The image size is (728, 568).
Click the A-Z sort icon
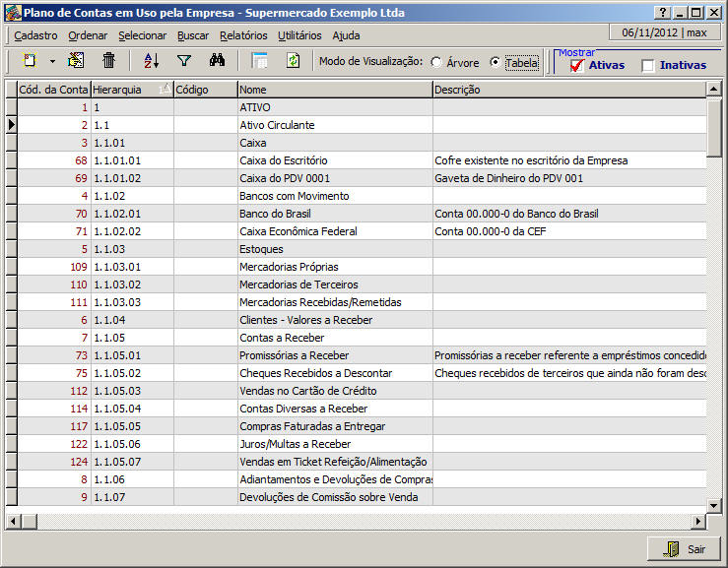151,61
